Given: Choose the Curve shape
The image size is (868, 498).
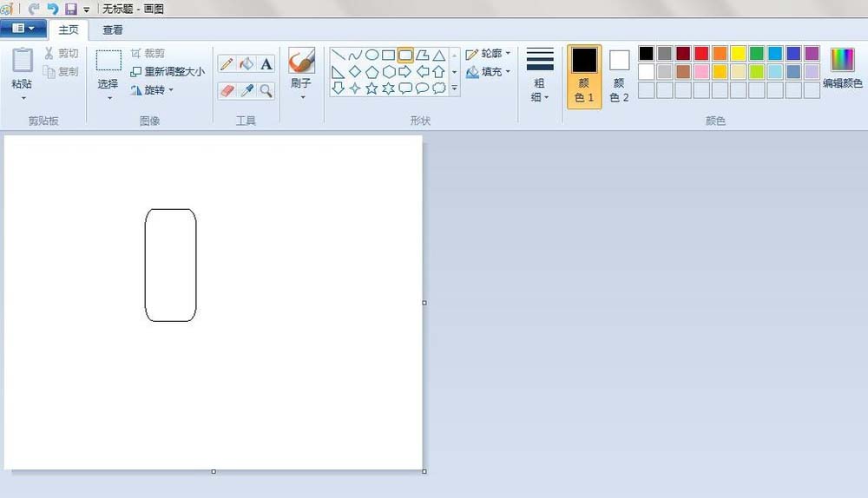Looking at the screenshot, I should [355, 55].
